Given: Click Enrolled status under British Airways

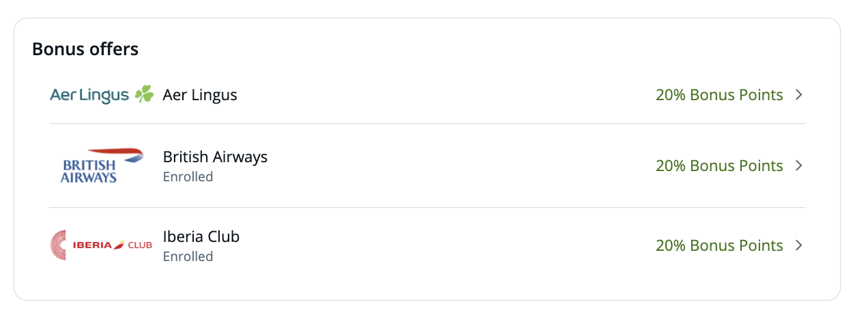Looking at the screenshot, I should 188,177.
